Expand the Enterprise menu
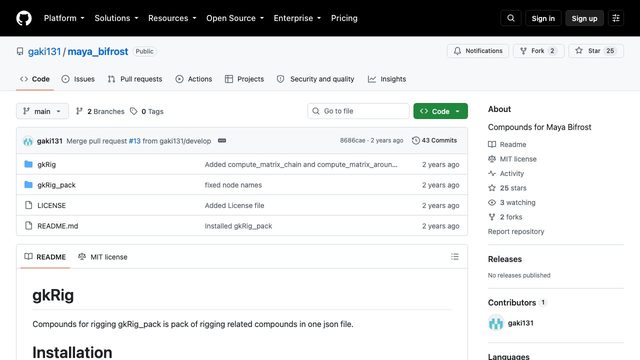The width and height of the screenshot is (640, 360). click(x=297, y=18)
